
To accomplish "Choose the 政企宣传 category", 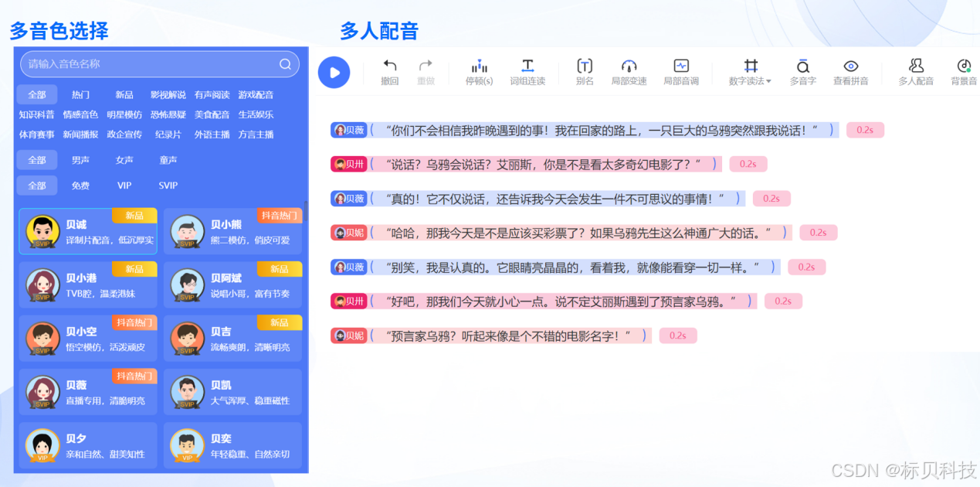I will click(x=124, y=135).
